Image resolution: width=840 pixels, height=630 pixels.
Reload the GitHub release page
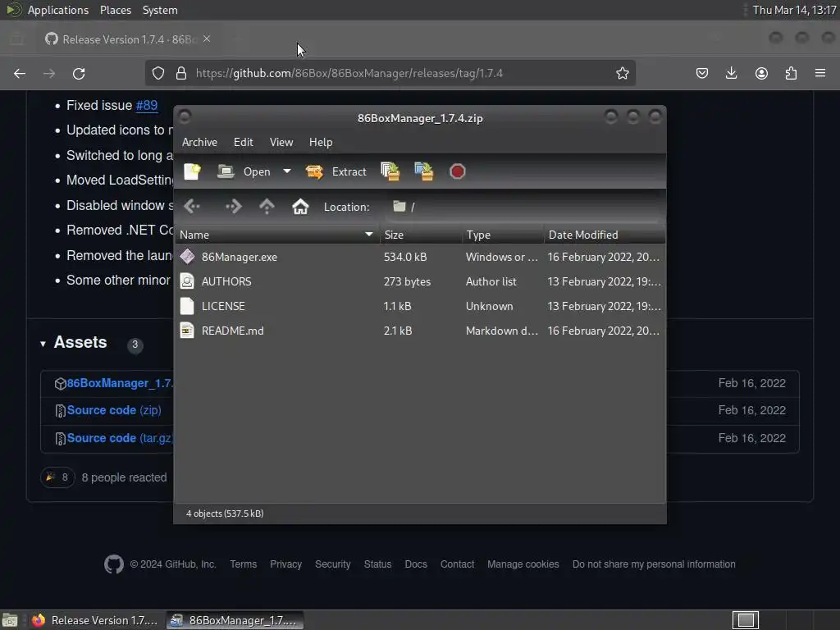coord(79,73)
